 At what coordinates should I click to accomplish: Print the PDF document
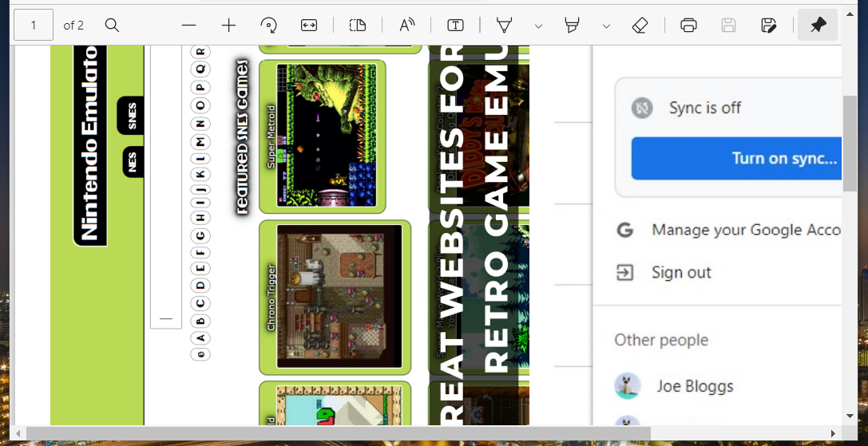coord(688,25)
